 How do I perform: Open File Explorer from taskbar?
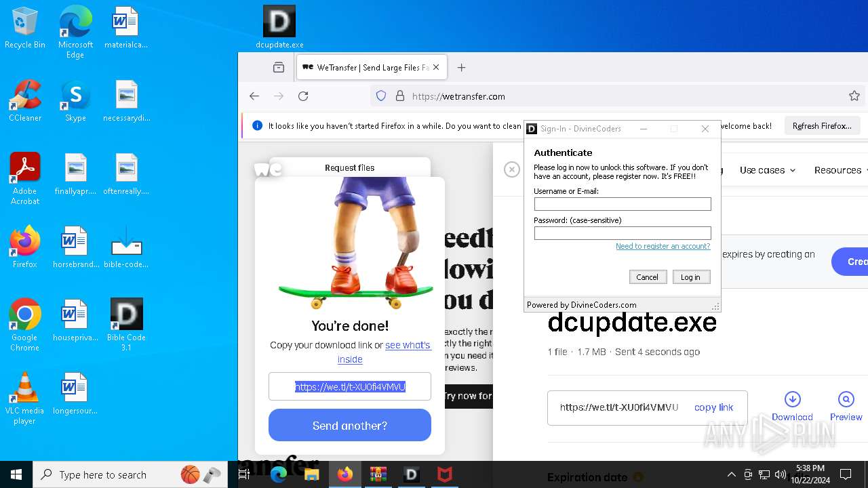click(x=311, y=474)
